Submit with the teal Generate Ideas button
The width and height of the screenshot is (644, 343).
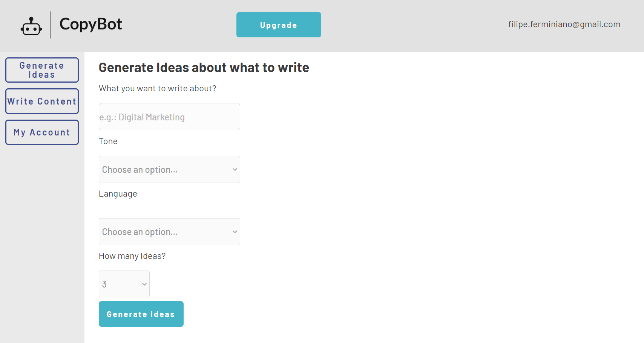[141, 314]
